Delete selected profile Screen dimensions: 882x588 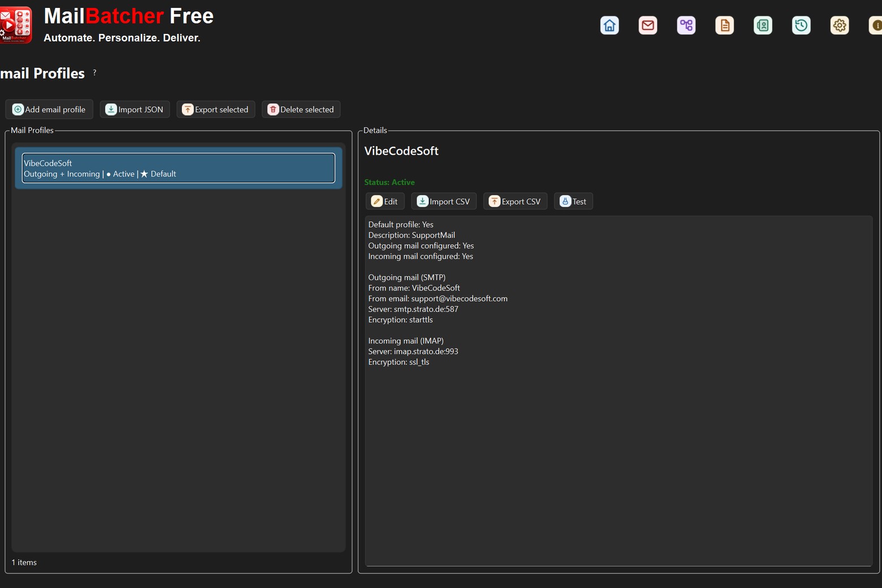pyautogui.click(x=301, y=110)
